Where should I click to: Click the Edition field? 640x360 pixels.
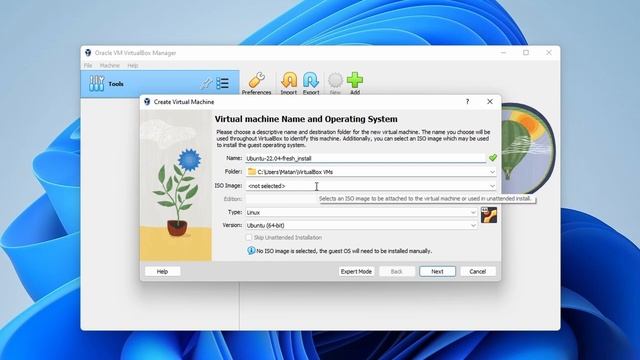281,199
